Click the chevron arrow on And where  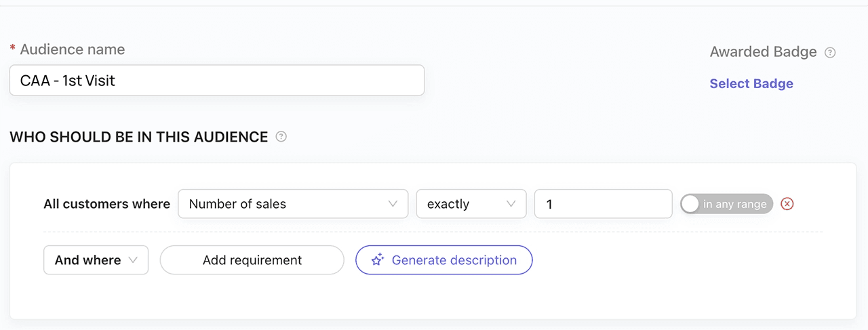[133, 260]
